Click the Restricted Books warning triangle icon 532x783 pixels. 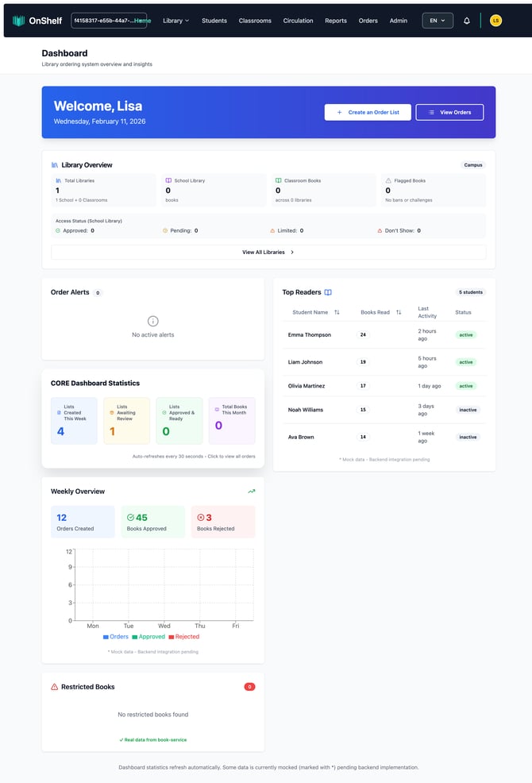55,687
